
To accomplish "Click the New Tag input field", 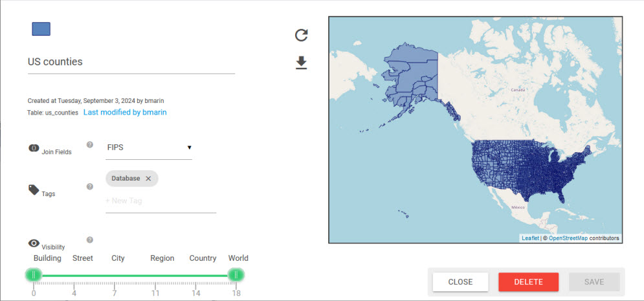I will click(x=161, y=201).
